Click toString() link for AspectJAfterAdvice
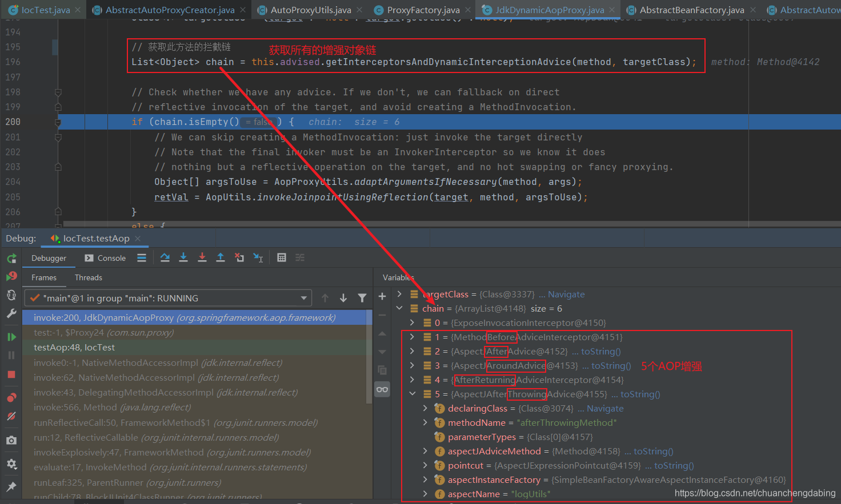The image size is (841, 504). click(x=600, y=352)
